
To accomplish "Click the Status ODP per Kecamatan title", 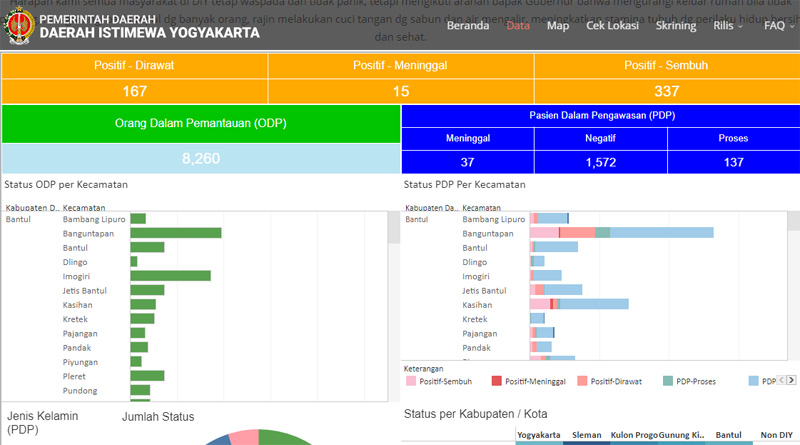I will (x=66, y=185).
